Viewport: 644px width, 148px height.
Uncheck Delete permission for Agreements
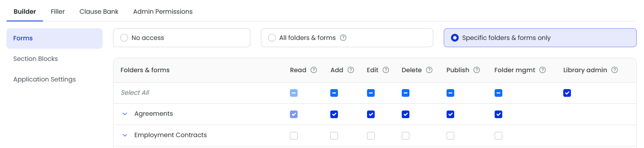pos(406,115)
